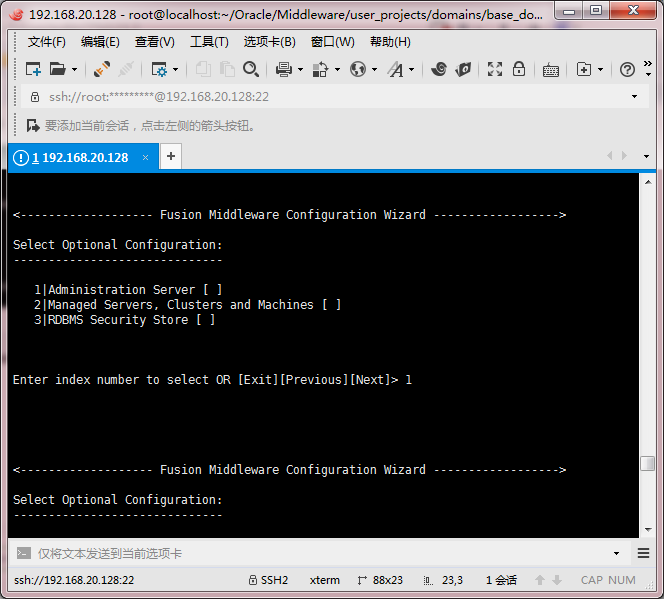The width and height of the screenshot is (664, 599).
Task: Expand the new tab group dropdown arrow
Action: 600,69
